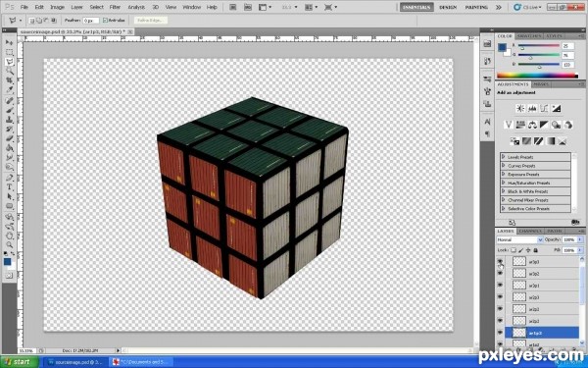The image size is (588, 368).
Task: Select the Eyedropper tool
Action: pos(9,89)
